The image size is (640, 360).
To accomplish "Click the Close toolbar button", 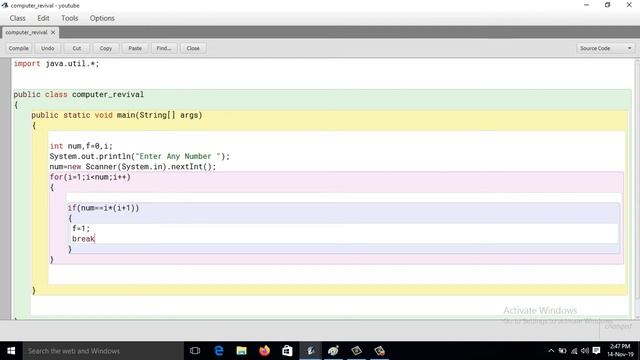I will click(x=193, y=48).
